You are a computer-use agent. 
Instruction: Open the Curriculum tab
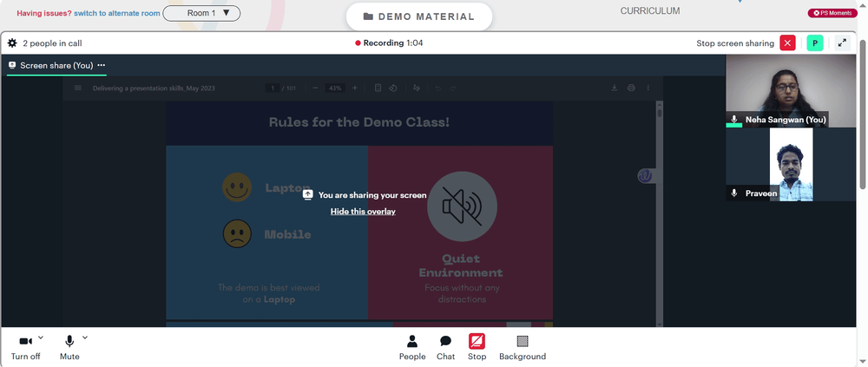650,11
